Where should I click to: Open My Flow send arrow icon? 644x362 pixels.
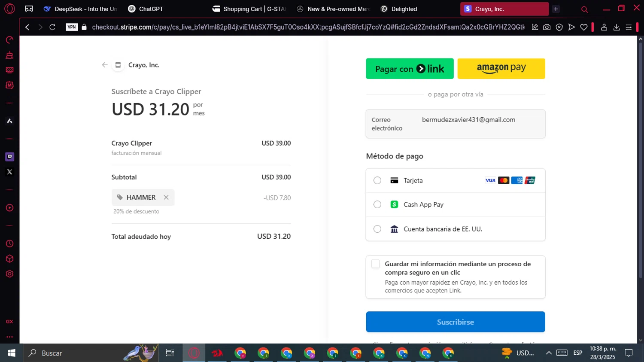point(571,27)
